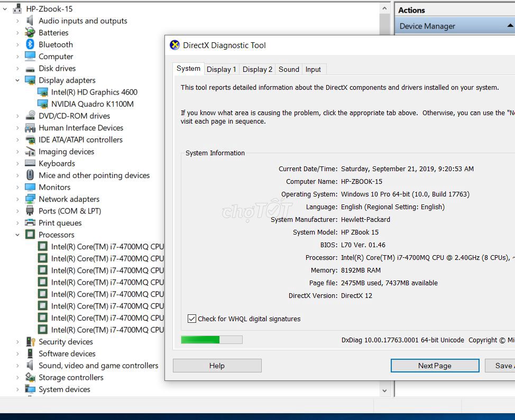This screenshot has height=420, width=515.
Task: Click the Ports (COM & LPT) icon
Action: click(x=30, y=211)
